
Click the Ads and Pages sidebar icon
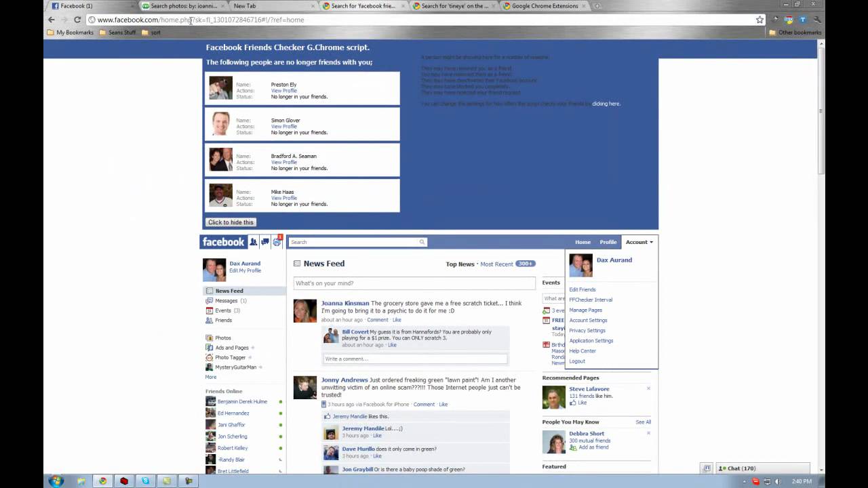(x=210, y=348)
